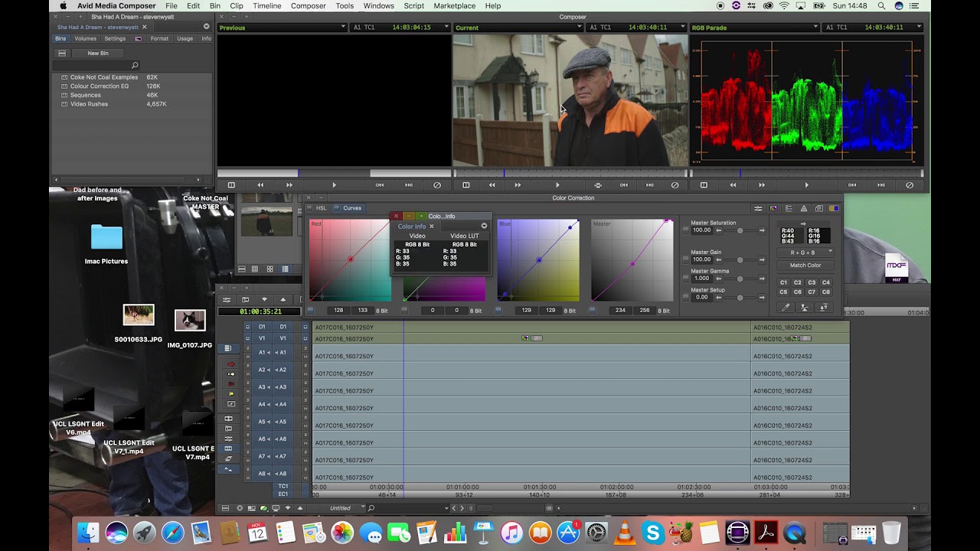Image resolution: width=980 pixels, height=551 pixels.
Task: Open VLC cone icon in the Dock
Action: (x=625, y=532)
